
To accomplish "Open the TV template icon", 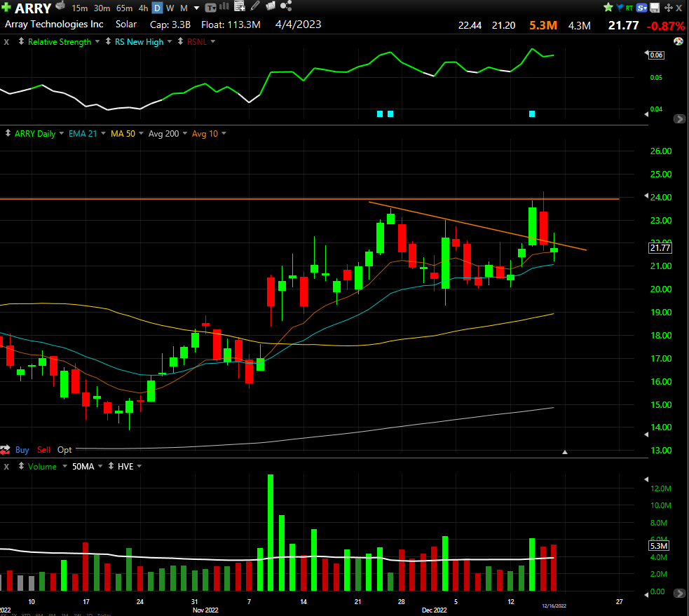I will tap(211, 8).
